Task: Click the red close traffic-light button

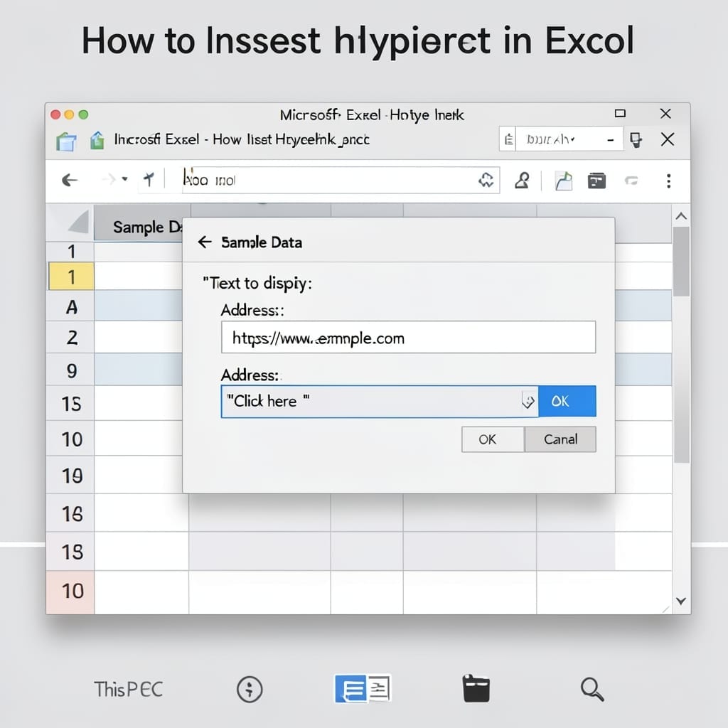Action: pos(55,114)
